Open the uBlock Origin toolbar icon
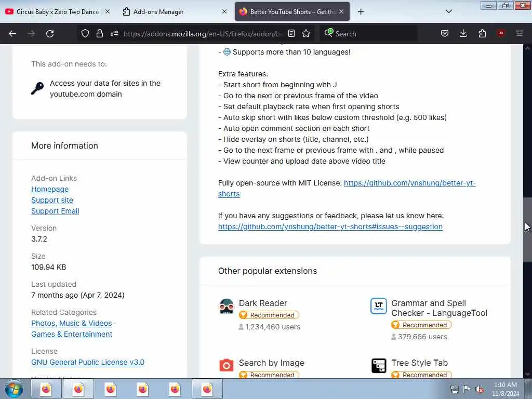 (501, 33)
